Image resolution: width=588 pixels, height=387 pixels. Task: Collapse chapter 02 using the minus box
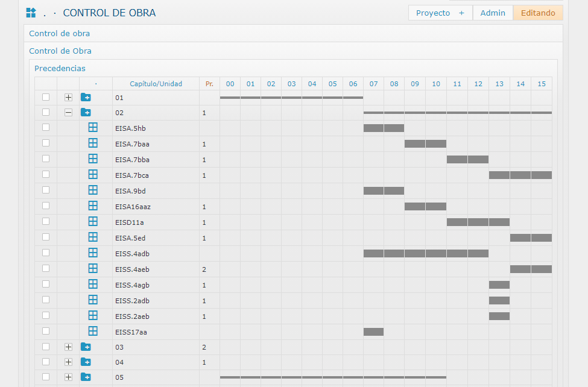pos(68,113)
